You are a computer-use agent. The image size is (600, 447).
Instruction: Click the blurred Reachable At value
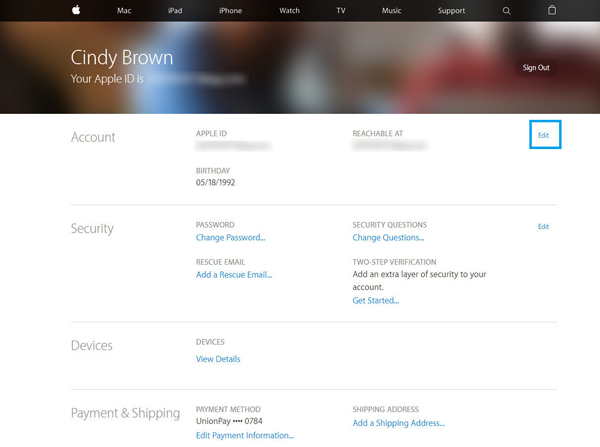(x=390, y=146)
